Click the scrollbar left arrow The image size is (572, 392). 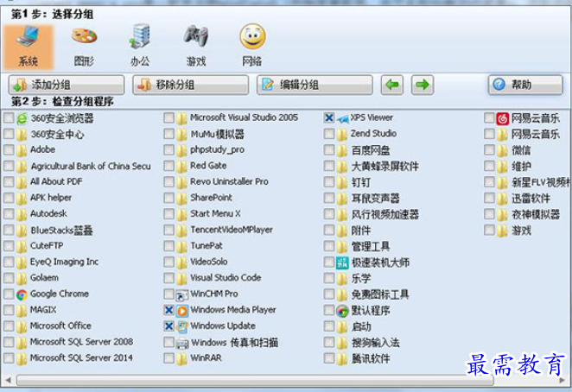[8, 380]
